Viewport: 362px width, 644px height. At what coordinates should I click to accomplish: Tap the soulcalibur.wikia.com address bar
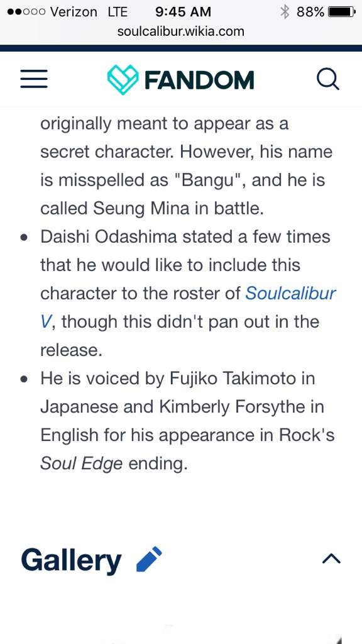[180, 31]
